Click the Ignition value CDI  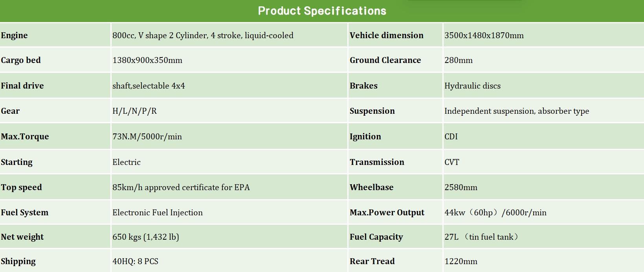coord(451,137)
